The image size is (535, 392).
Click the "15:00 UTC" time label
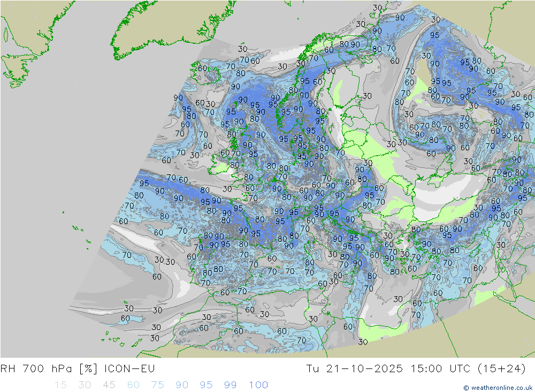coord(440,369)
